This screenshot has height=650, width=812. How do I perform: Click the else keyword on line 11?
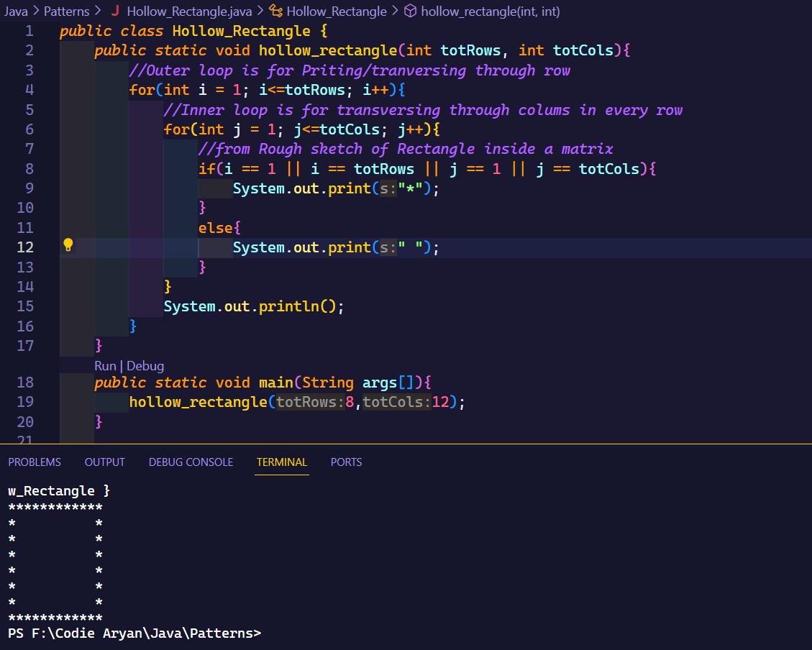coord(216,228)
